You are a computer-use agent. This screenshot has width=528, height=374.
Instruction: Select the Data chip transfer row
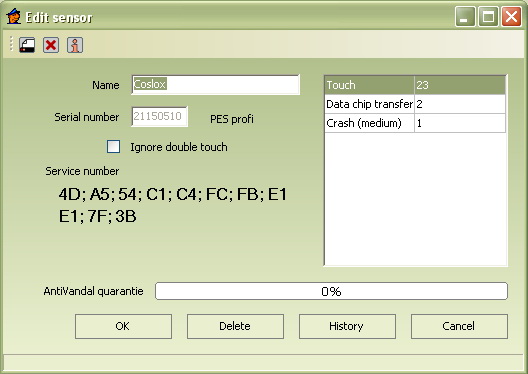click(x=415, y=104)
